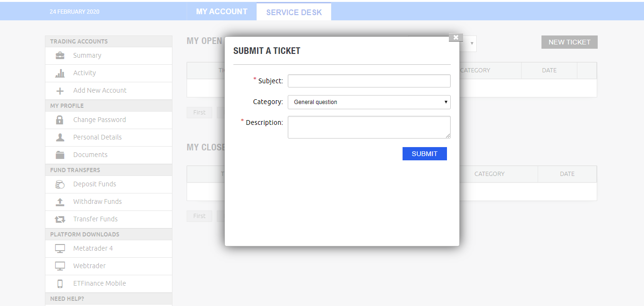Click the Add New Account plus icon

pos(60,91)
